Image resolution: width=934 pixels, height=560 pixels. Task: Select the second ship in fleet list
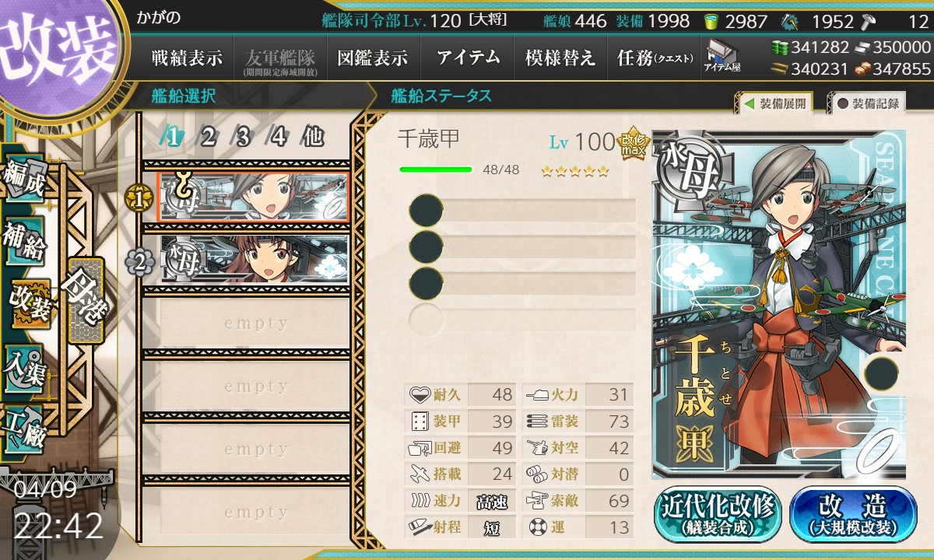pyautogui.click(x=254, y=258)
